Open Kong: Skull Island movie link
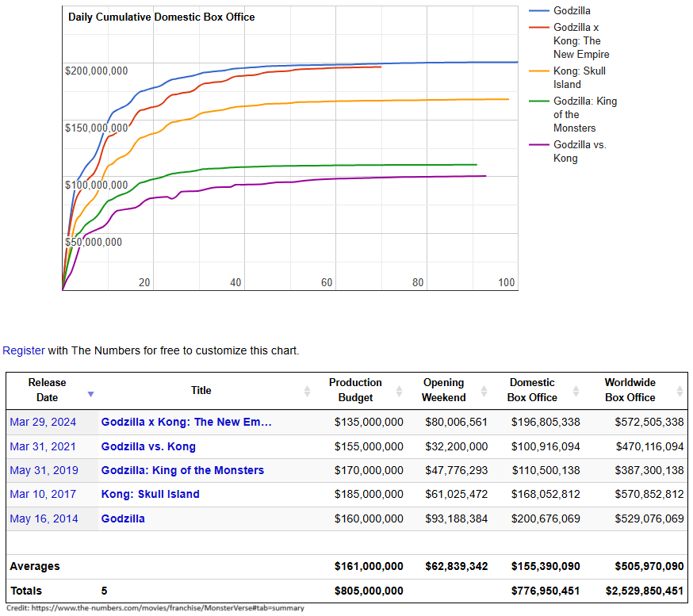693x616 pixels. pos(150,494)
